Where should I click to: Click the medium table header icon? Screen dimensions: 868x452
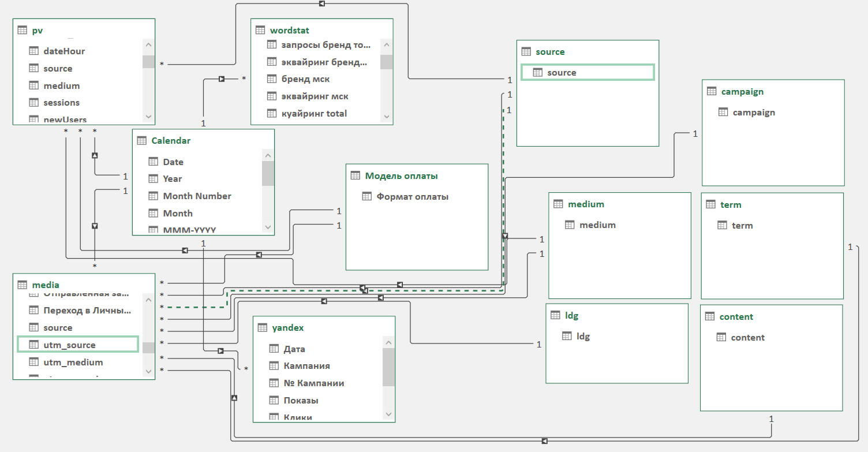(x=558, y=204)
